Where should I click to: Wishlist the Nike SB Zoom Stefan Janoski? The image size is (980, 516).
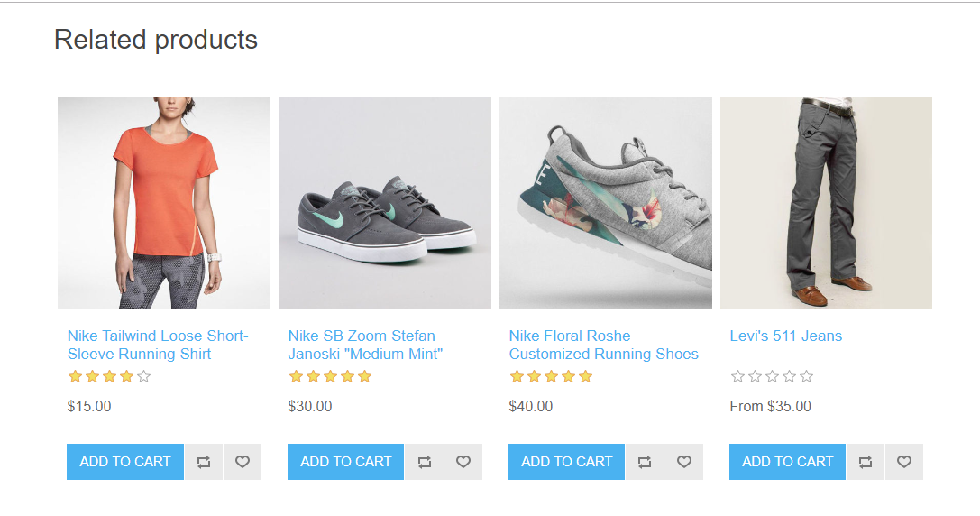pos(463,462)
